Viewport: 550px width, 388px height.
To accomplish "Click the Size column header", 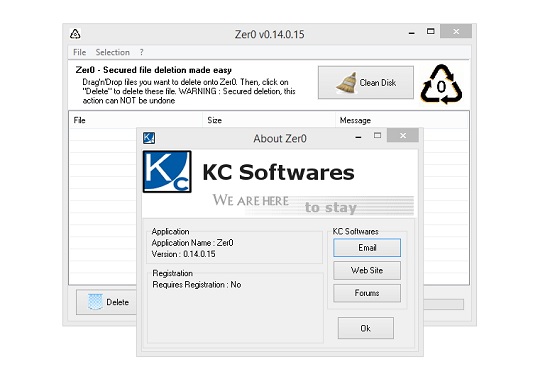I will (x=269, y=120).
